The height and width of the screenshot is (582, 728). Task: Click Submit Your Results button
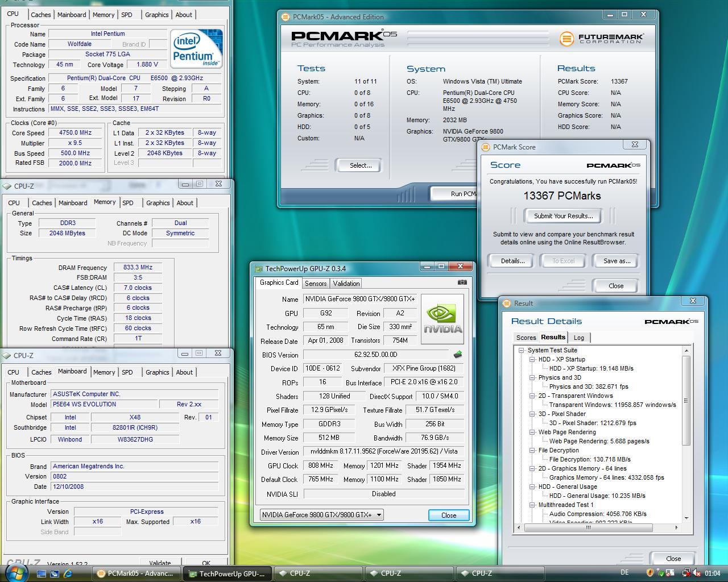[x=563, y=216]
